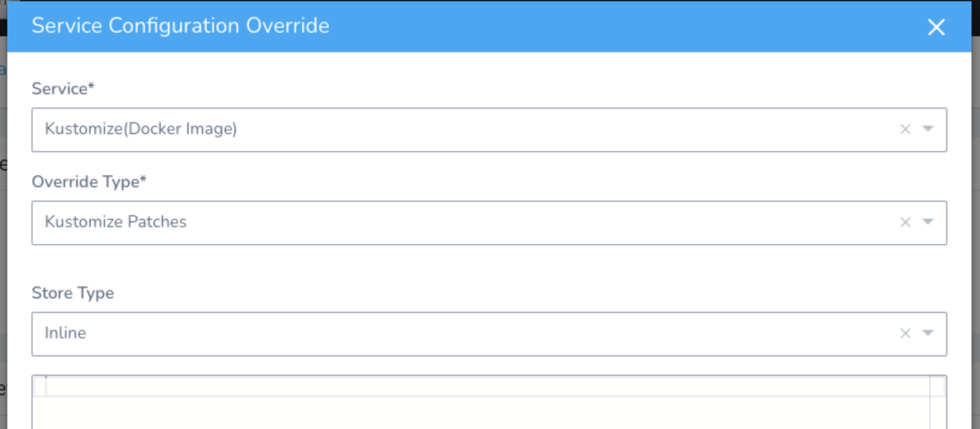Image resolution: width=980 pixels, height=429 pixels.
Task: Click the Service* field label
Action: [63, 89]
